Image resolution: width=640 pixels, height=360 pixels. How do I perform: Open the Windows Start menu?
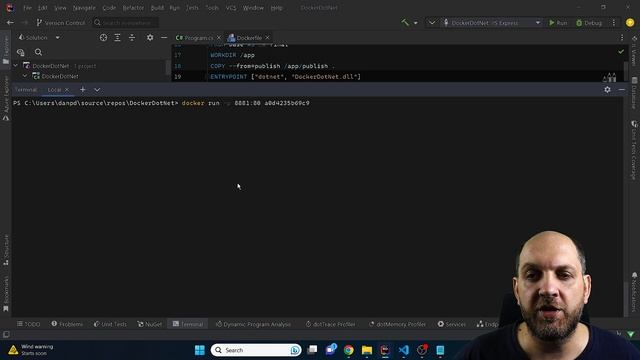[x=200, y=350]
